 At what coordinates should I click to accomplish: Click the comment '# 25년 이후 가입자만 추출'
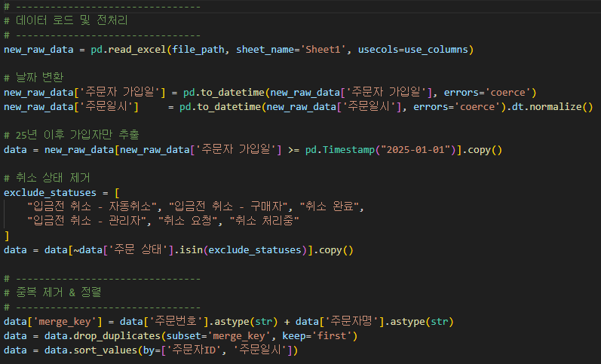72,135
